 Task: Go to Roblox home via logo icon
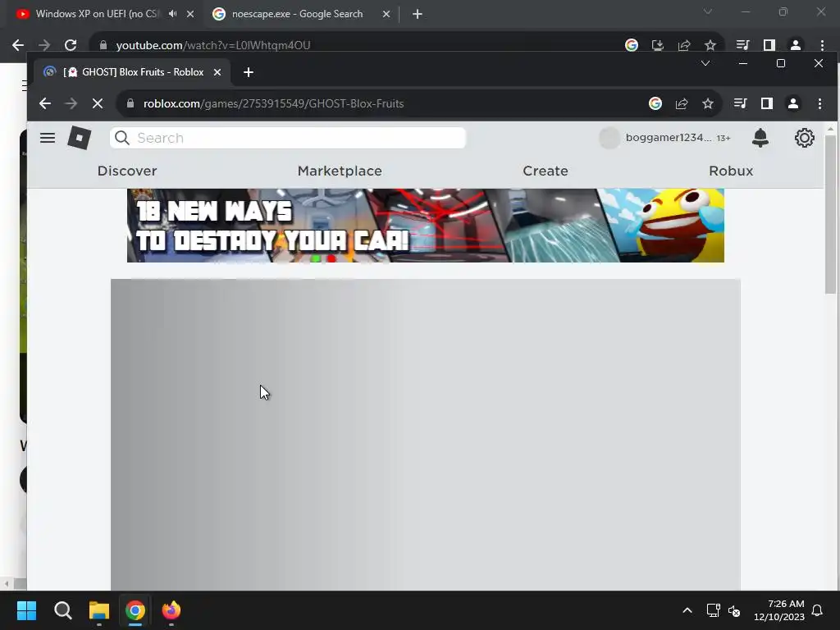[x=80, y=138]
